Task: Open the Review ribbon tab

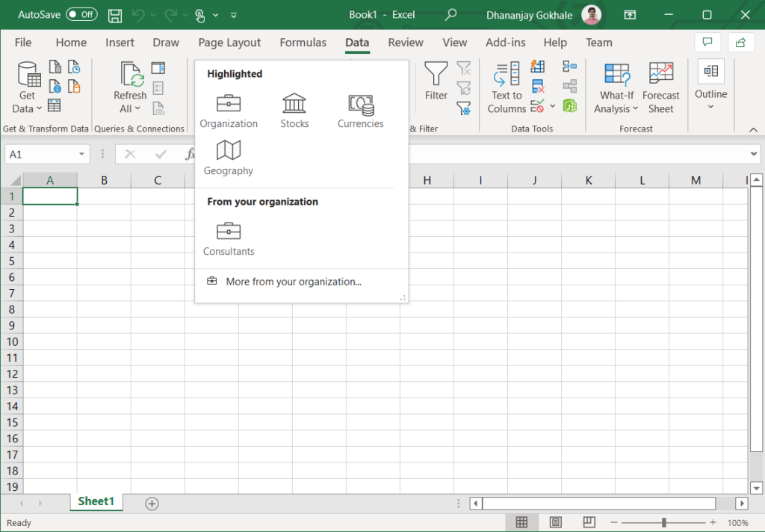Action: pos(406,43)
